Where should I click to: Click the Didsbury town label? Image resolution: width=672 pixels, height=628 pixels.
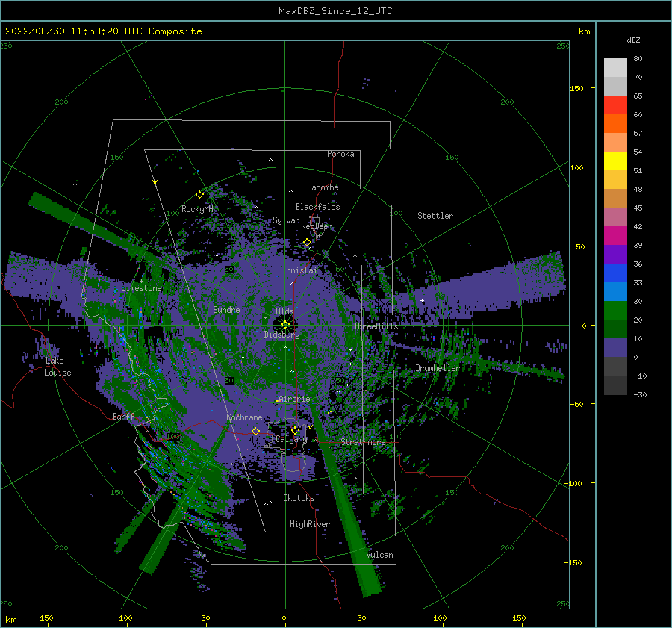(281, 335)
